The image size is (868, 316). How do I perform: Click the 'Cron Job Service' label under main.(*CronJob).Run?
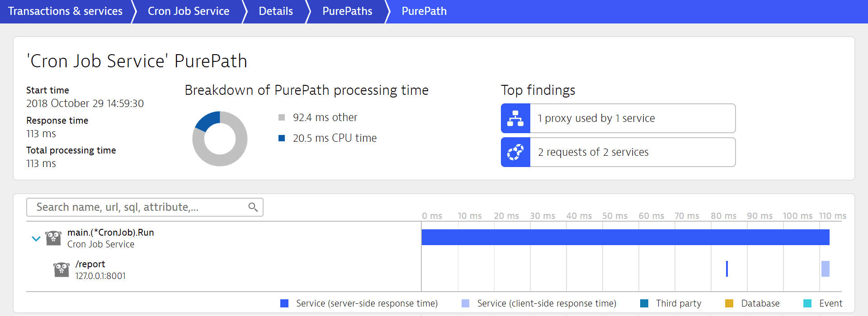pos(101,244)
